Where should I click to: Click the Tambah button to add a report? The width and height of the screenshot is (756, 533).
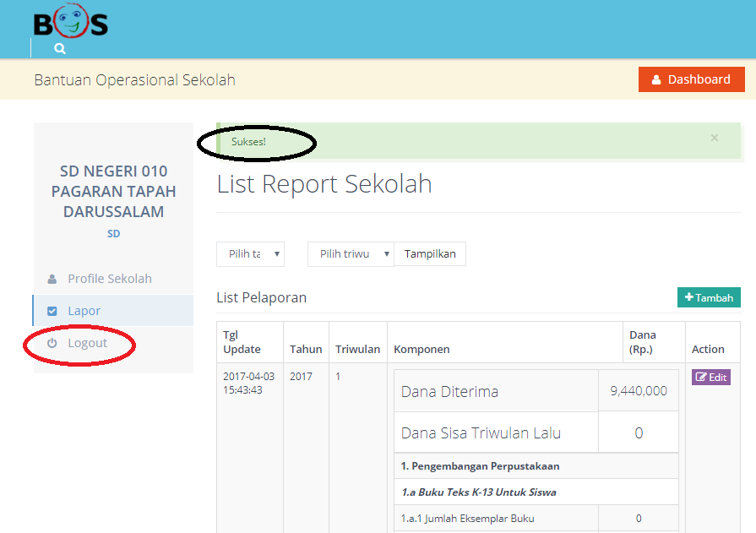pyautogui.click(x=709, y=297)
